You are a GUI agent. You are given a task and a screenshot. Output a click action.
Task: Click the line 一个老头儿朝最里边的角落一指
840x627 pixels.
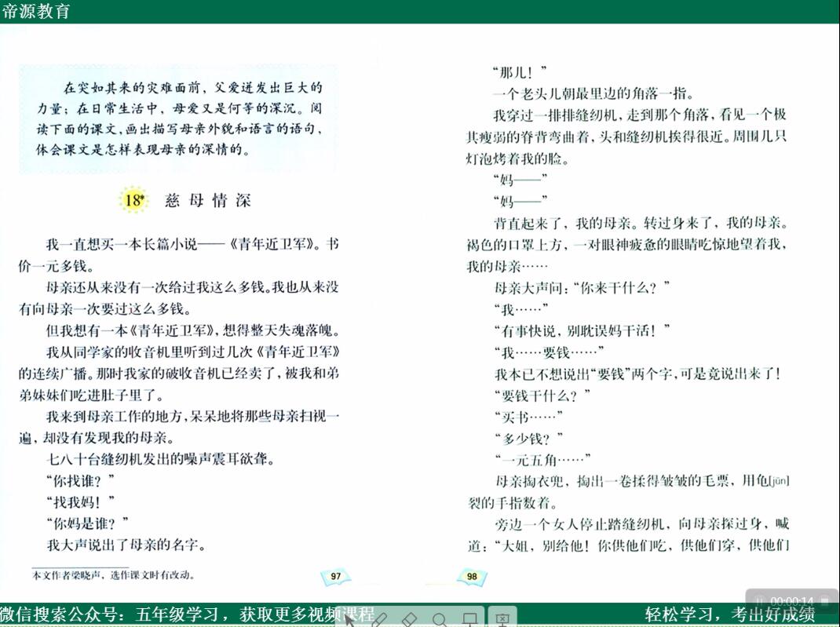click(593, 93)
